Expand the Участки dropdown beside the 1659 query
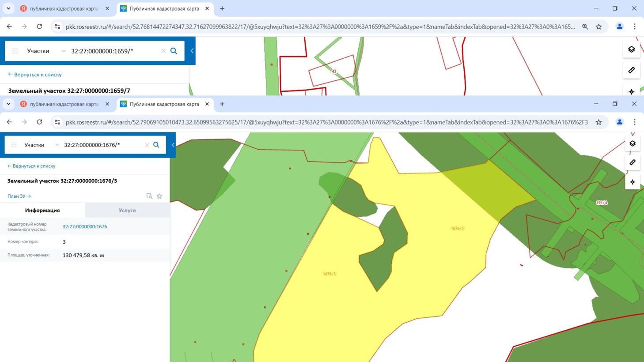This screenshot has width=644, height=362. [63, 51]
